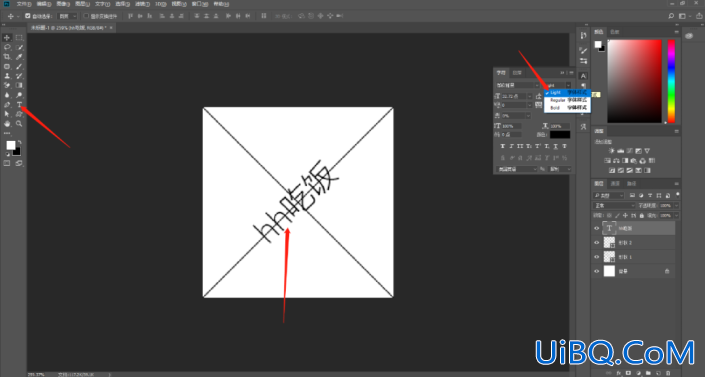Viewport: 705px width, 377px height.
Task: Create a new layer from Layers panel footer
Action: 658,373
